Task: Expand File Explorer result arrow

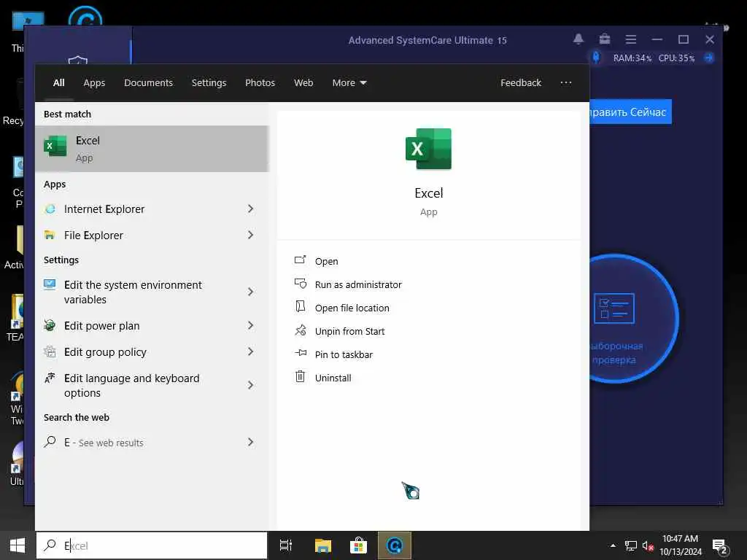Action: pyautogui.click(x=251, y=236)
